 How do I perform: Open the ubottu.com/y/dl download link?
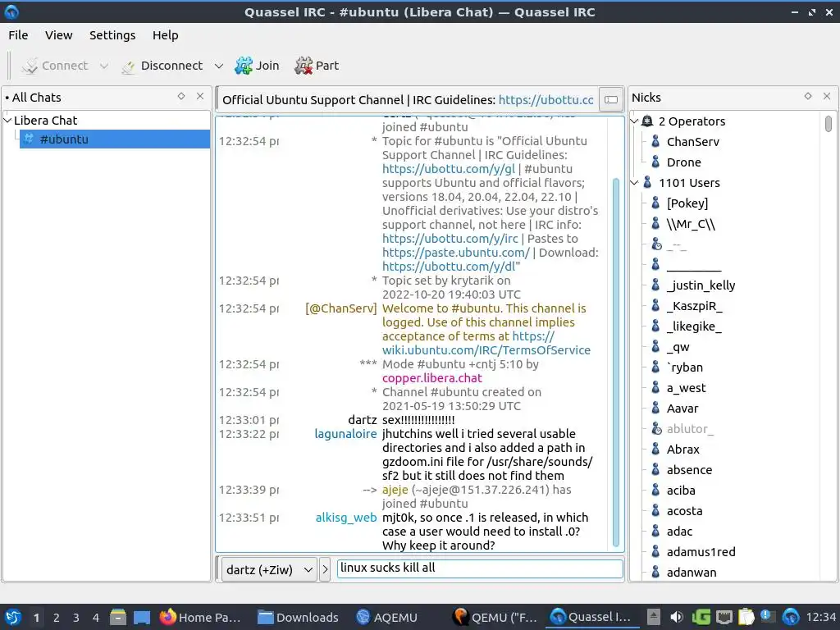[449, 267]
